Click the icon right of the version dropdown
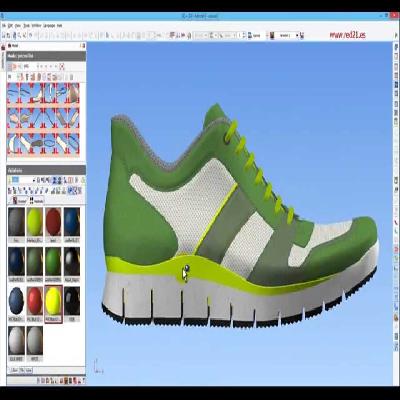The height and width of the screenshot is (400, 400). 302,35
